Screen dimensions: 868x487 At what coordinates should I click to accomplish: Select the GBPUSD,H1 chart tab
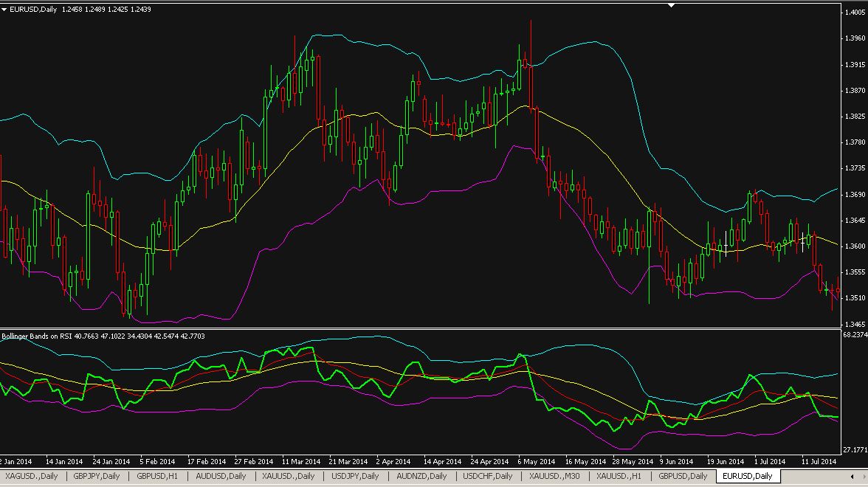pyautogui.click(x=157, y=476)
